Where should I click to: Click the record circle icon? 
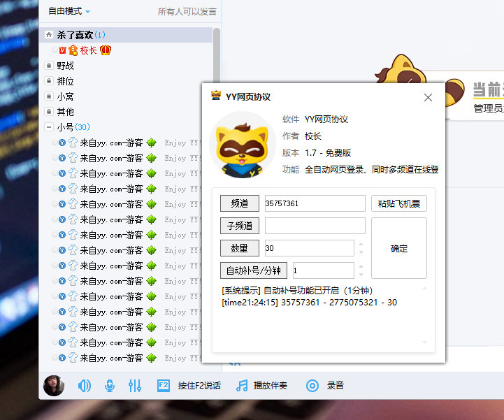[x=312, y=386]
